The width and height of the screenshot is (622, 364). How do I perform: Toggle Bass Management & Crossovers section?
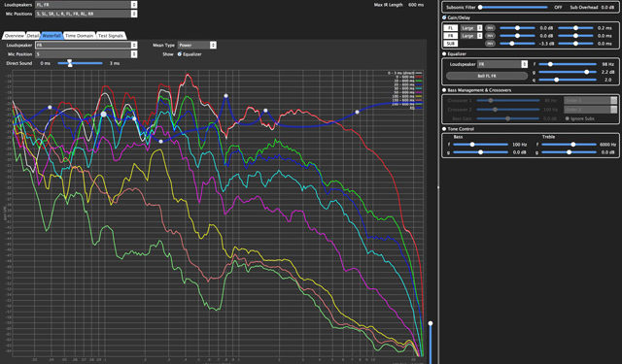(x=444, y=90)
